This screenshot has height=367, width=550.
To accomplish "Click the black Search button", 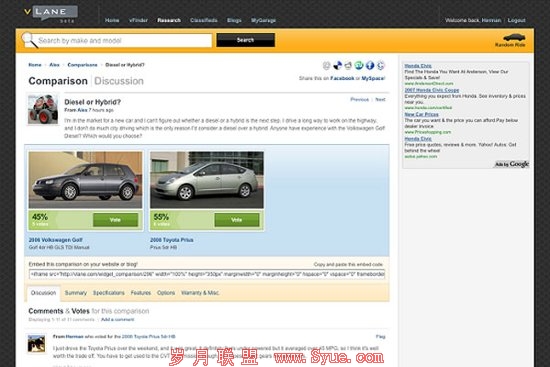I will point(246,40).
